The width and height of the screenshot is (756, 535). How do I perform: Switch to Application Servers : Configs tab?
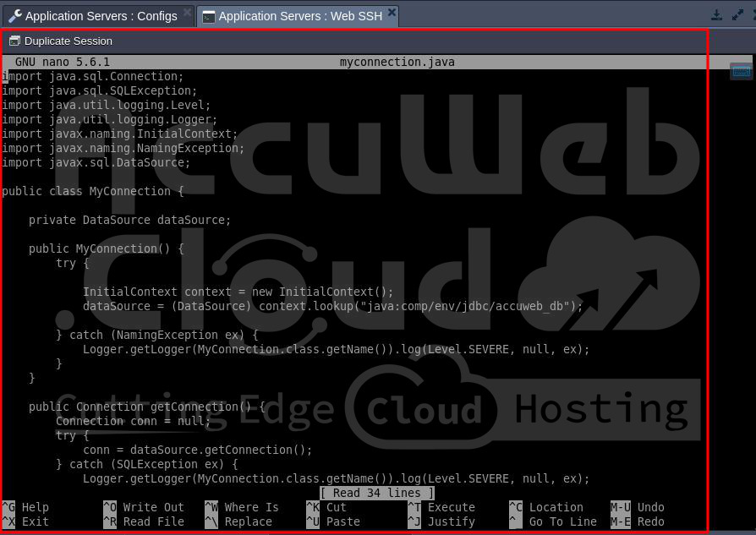(x=98, y=16)
